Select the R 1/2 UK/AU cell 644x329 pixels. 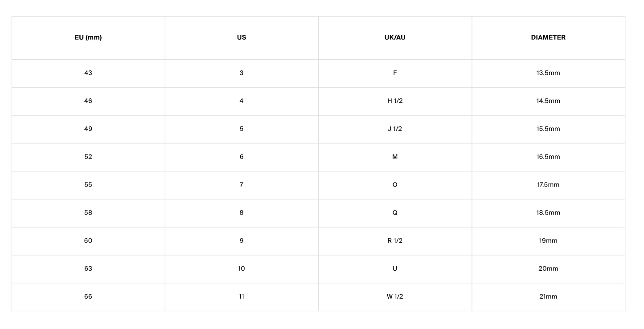click(x=395, y=241)
